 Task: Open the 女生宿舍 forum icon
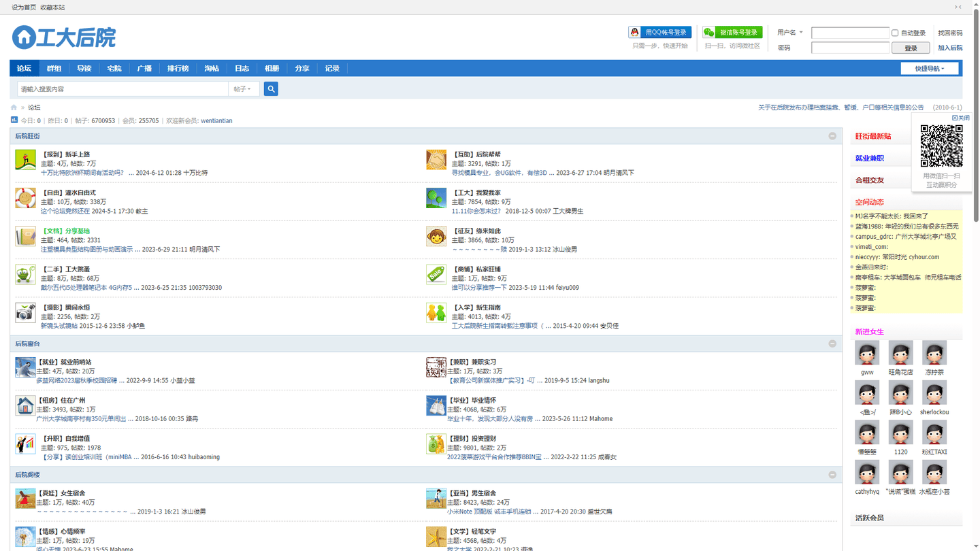click(25, 499)
